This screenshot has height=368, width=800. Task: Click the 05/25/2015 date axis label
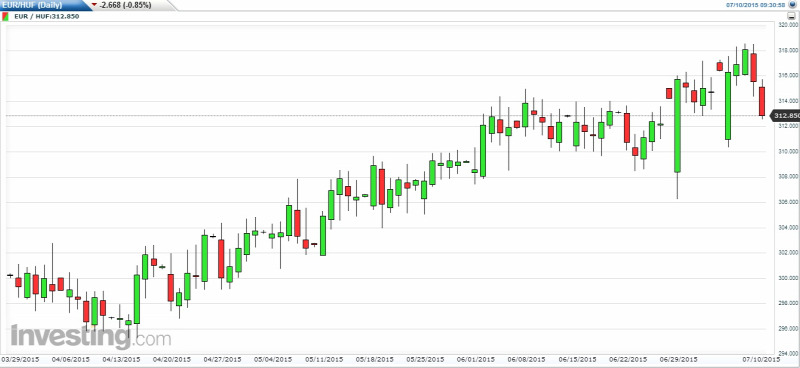(426, 360)
